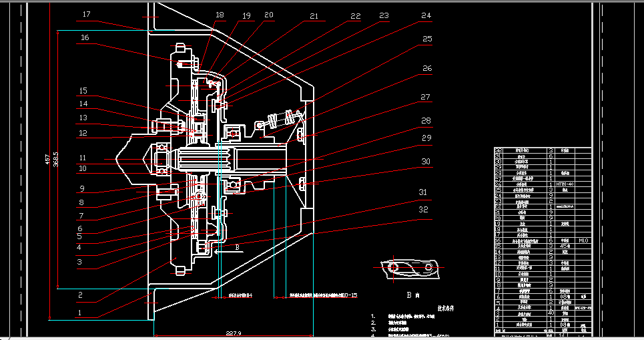This screenshot has width=644, height=340.
Task: Select part callout number 23 above the assembly
Action: tap(384, 15)
